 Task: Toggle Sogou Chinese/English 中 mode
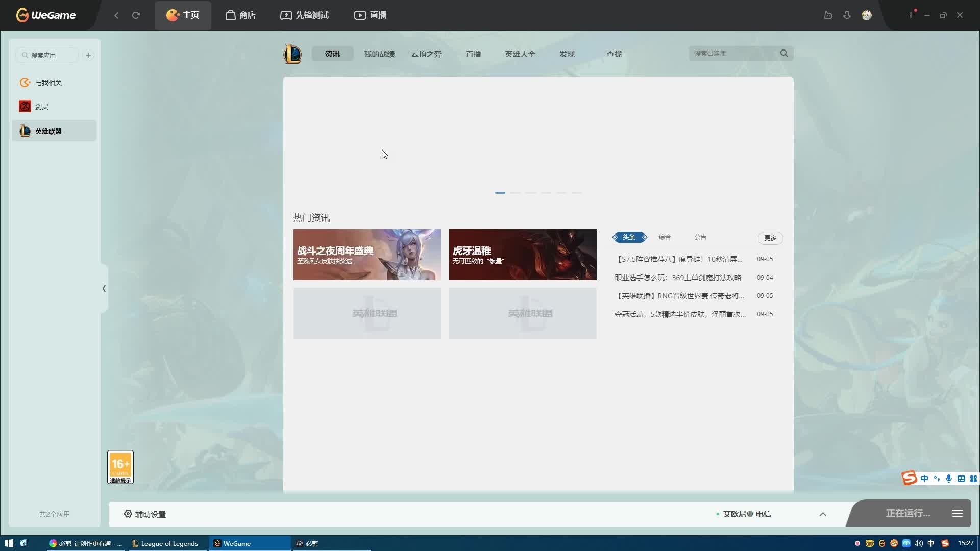point(924,479)
